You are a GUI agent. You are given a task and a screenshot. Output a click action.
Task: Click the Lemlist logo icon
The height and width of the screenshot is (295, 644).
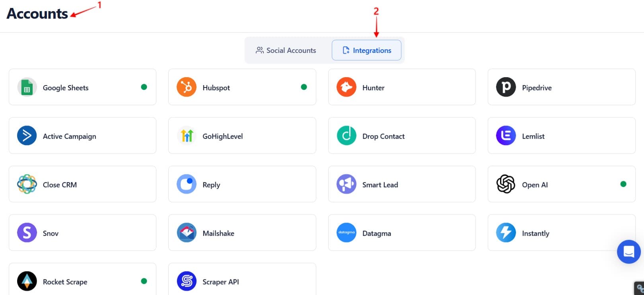click(506, 136)
